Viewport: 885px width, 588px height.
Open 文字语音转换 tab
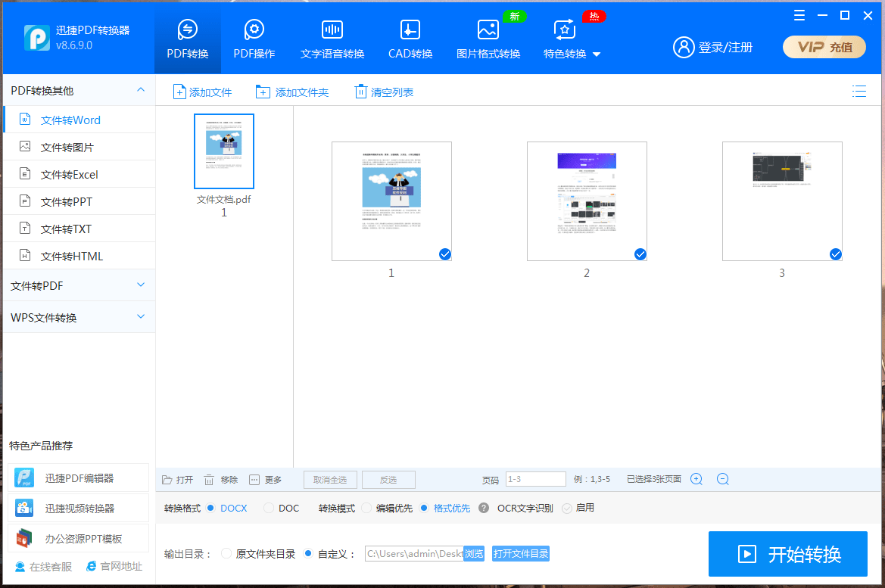click(x=332, y=39)
